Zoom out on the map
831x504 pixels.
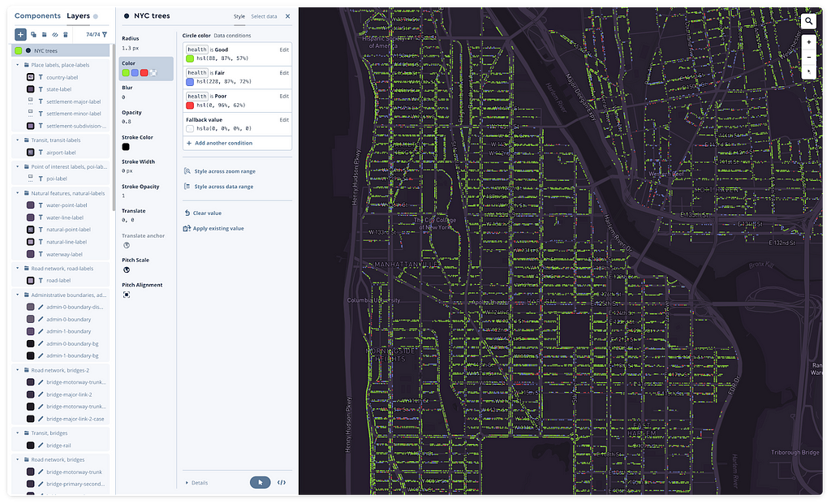pyautogui.click(x=808, y=58)
